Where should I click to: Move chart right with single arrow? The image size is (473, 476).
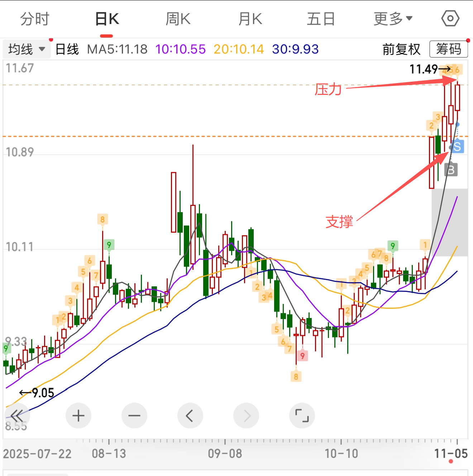click(246, 416)
